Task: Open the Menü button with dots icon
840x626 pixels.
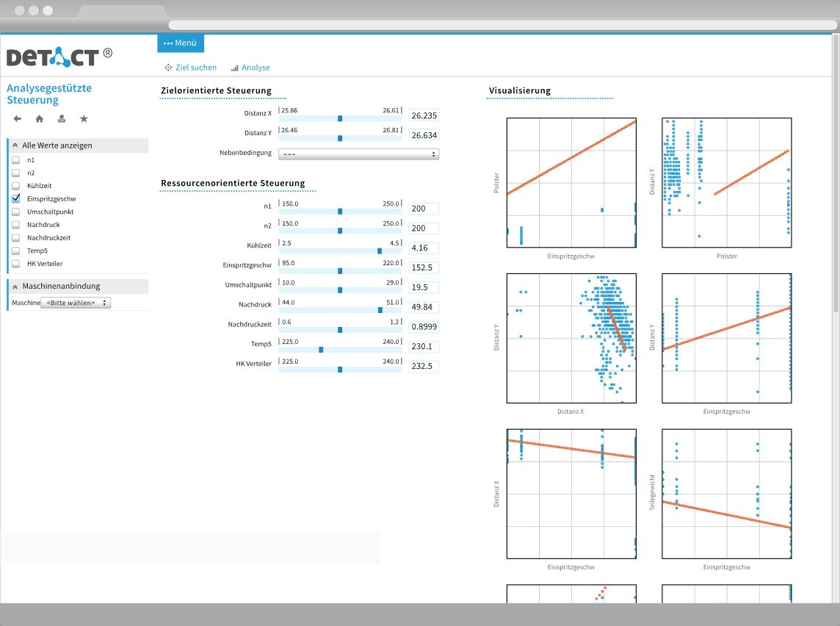Action: pos(180,43)
